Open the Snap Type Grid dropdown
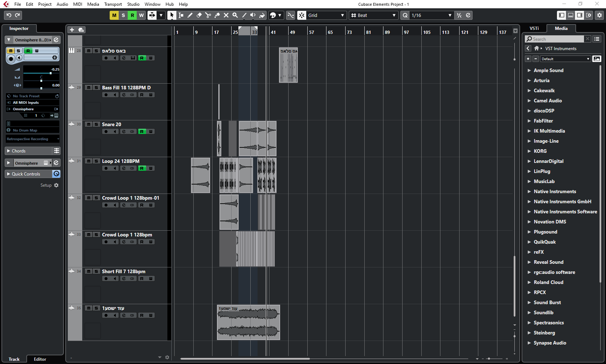606x364 pixels. (327, 15)
